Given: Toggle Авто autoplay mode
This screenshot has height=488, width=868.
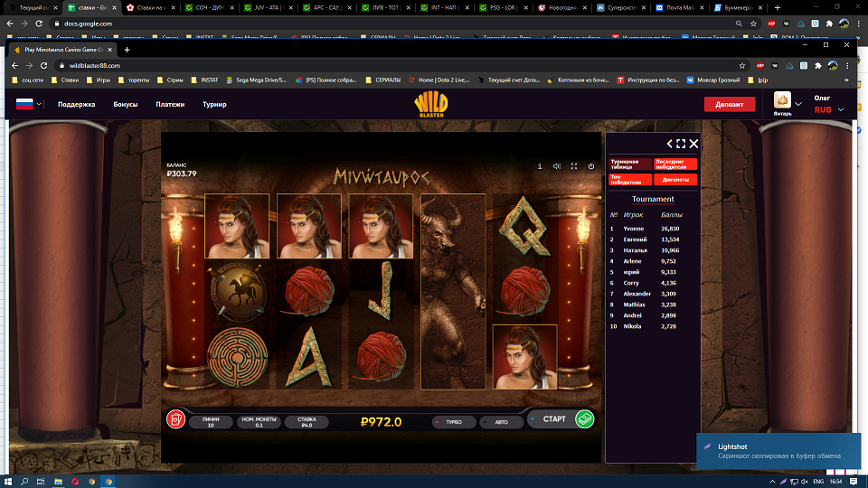Looking at the screenshot, I should 501,422.
